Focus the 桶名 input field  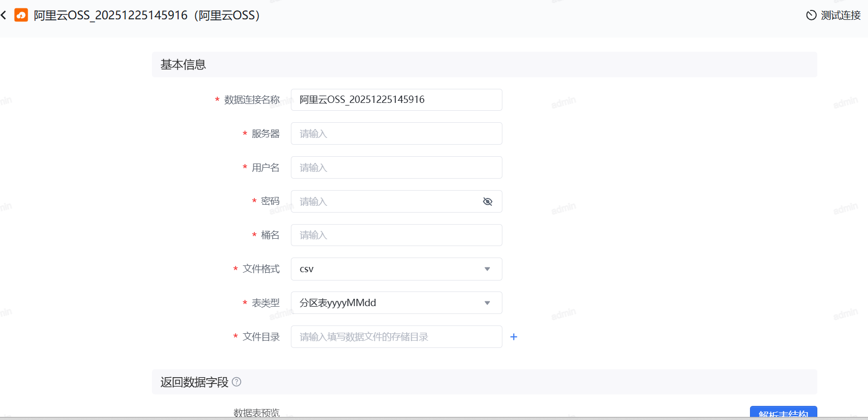(x=396, y=235)
